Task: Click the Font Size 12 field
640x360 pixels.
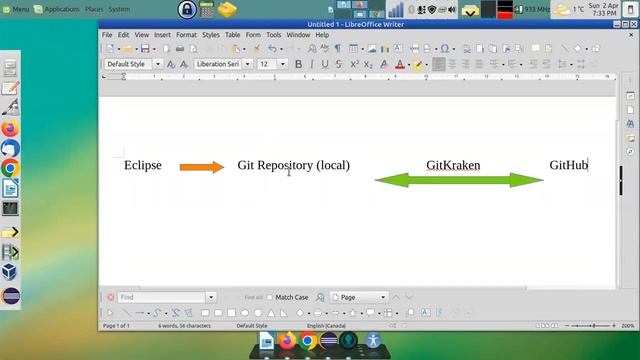Action: [267, 64]
